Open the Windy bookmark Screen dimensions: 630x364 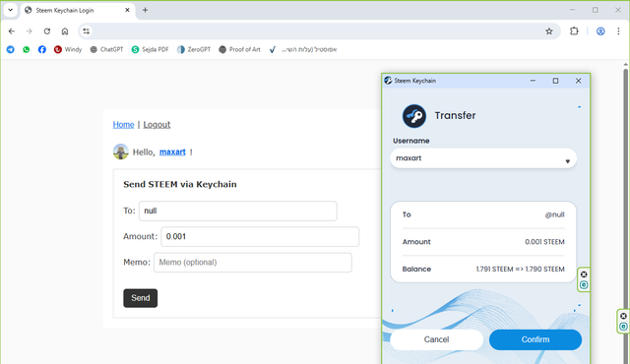pos(68,49)
